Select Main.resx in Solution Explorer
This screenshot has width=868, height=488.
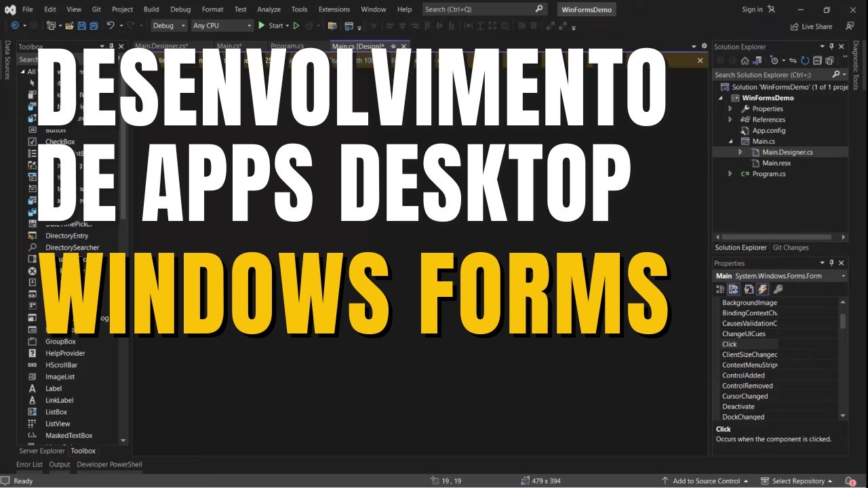[x=776, y=163]
